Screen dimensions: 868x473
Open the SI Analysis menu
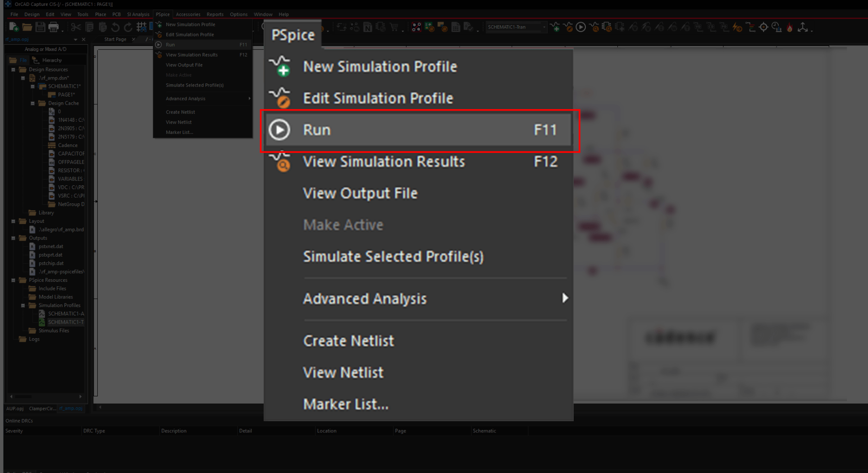(x=138, y=14)
